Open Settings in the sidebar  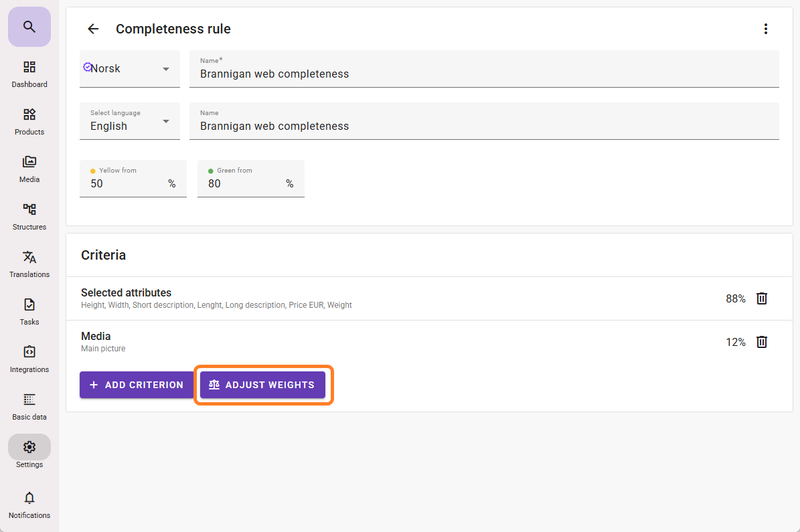point(29,453)
